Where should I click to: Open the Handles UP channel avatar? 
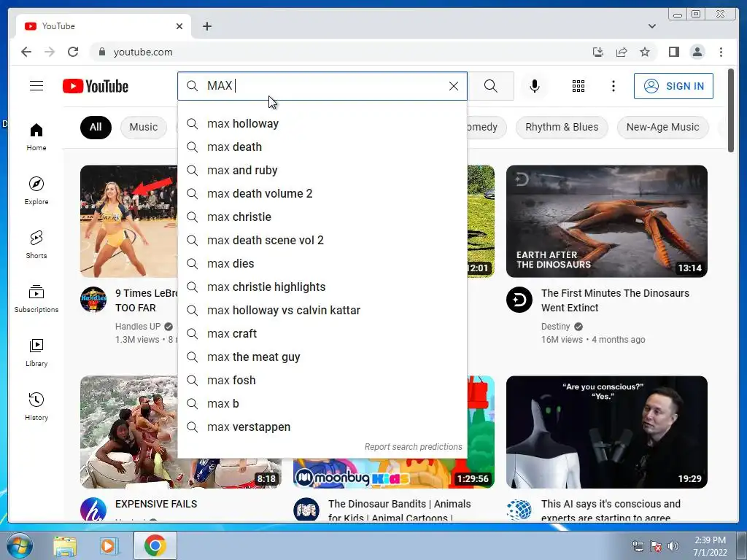pos(93,300)
